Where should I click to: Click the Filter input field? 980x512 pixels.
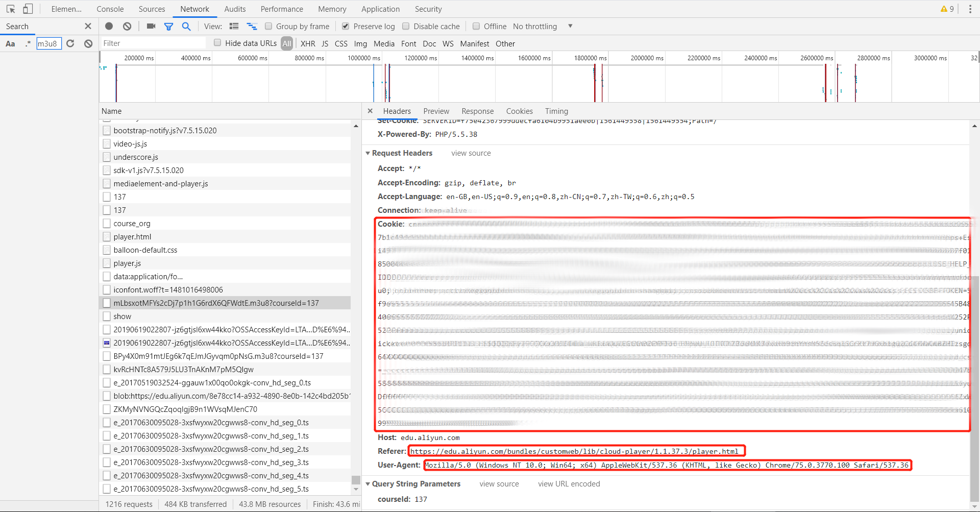pos(153,43)
